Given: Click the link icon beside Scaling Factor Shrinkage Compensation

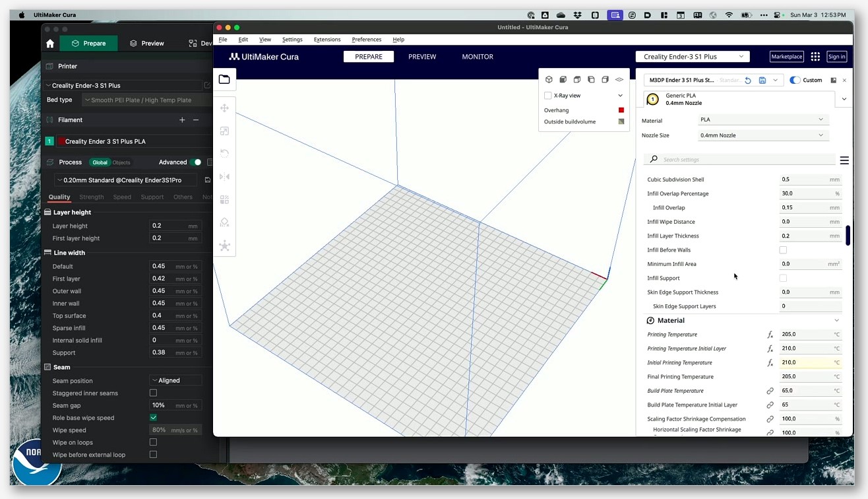Looking at the screenshot, I should [x=770, y=419].
